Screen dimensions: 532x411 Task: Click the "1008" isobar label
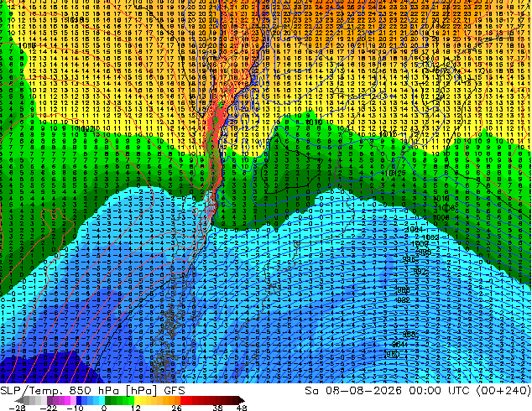click(446, 207)
